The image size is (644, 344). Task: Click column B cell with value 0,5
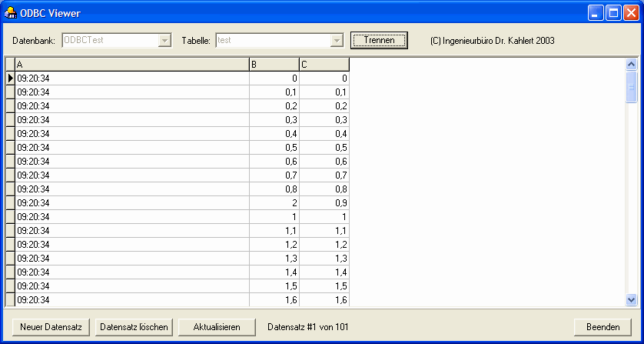(274, 147)
